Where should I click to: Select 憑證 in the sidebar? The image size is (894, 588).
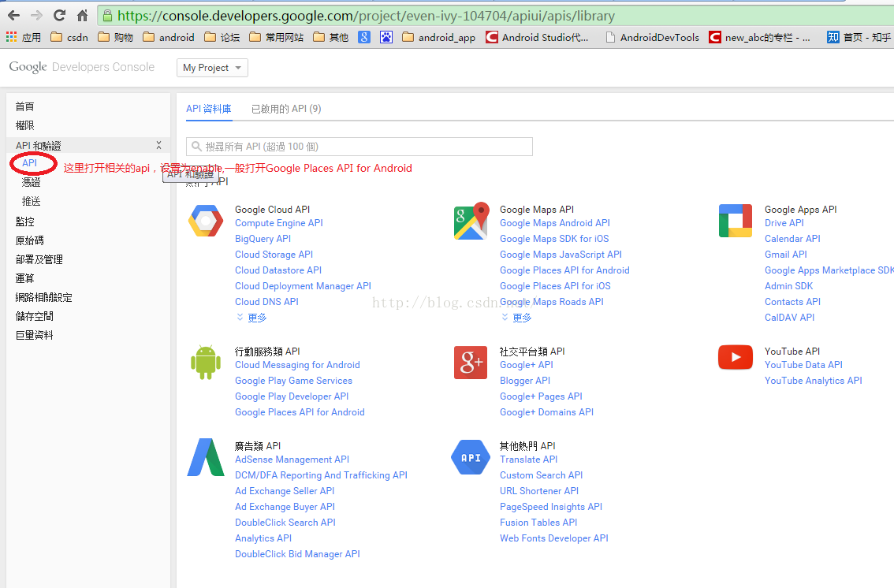(32, 182)
